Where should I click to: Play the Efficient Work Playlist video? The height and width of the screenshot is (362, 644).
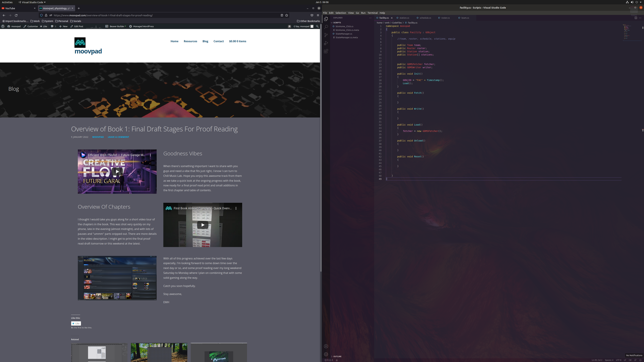click(117, 171)
